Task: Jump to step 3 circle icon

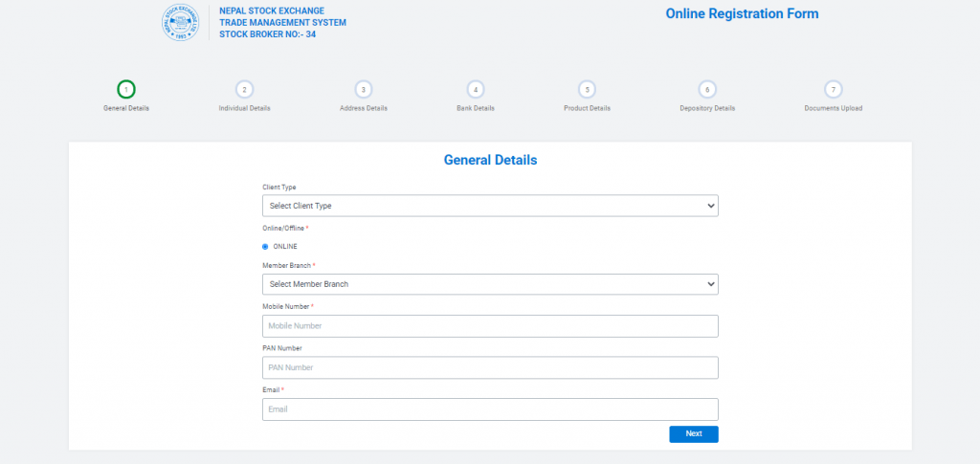Action: [x=364, y=89]
